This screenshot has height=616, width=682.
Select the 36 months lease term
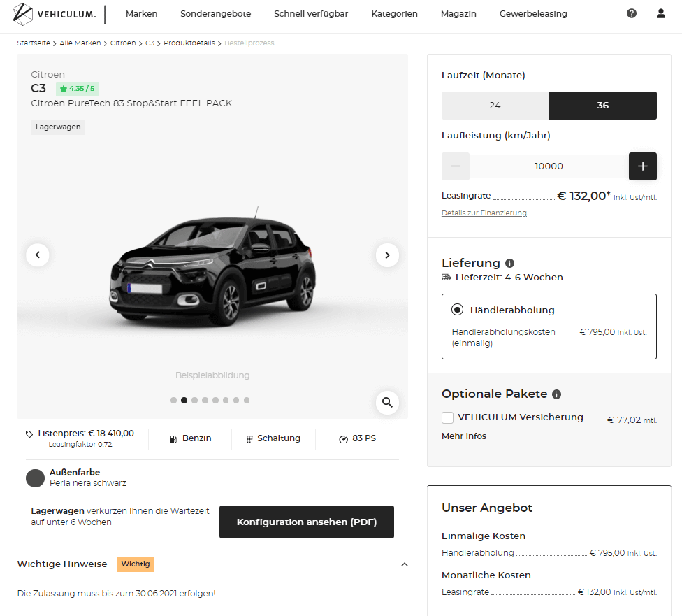[603, 106]
